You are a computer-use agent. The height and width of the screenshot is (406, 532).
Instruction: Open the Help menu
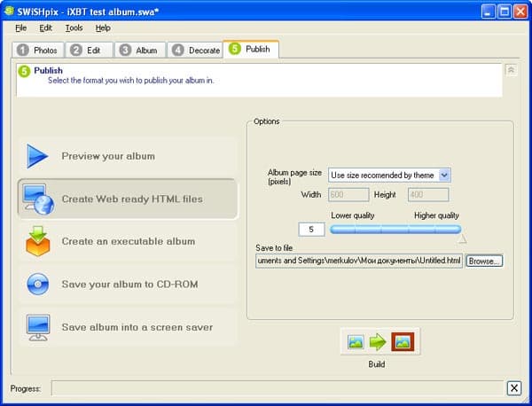tap(103, 27)
